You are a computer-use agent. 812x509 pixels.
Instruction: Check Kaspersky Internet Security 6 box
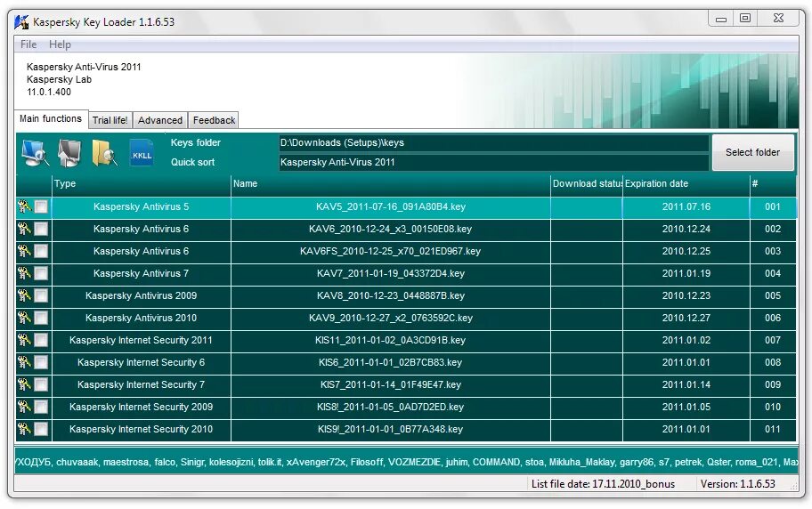pos(41,362)
